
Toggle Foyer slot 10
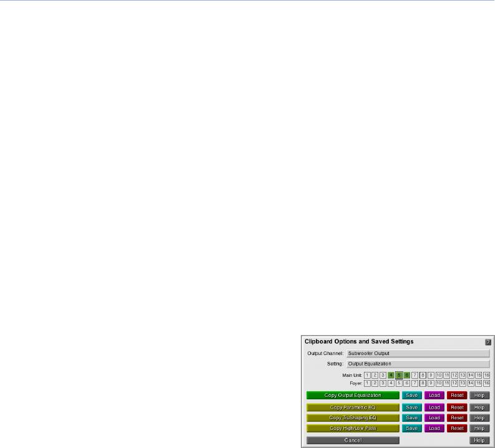pyautogui.click(x=439, y=383)
